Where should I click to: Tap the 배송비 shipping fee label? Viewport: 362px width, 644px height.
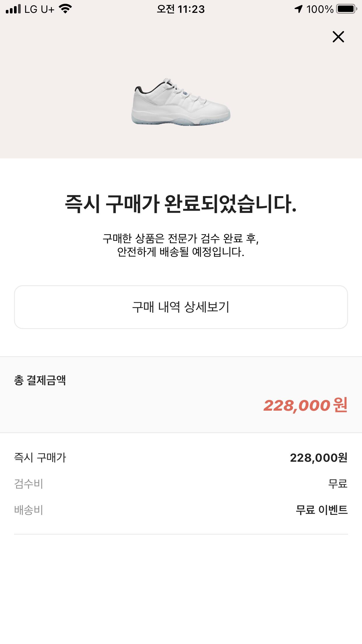click(29, 510)
